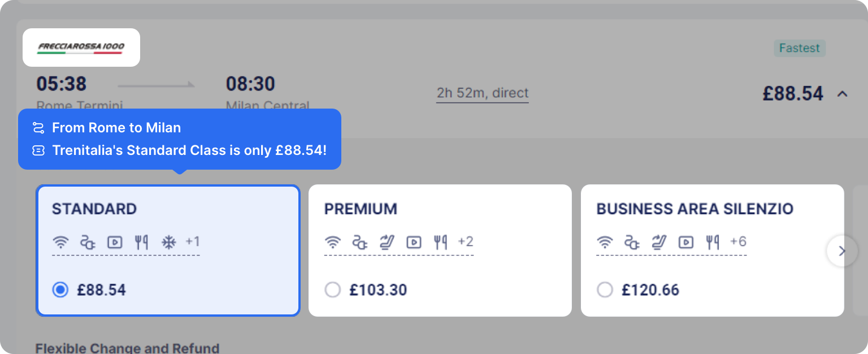
Task: Click the air conditioning snowflake icon in Standard
Action: point(168,243)
